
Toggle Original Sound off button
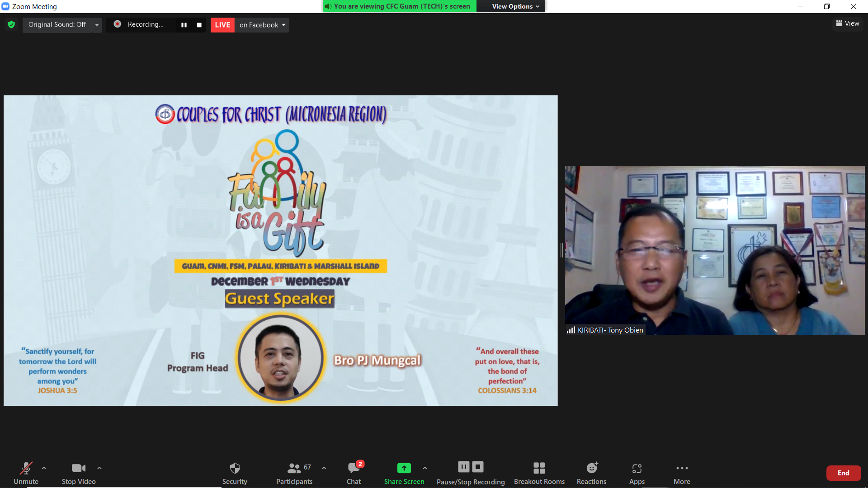57,24
